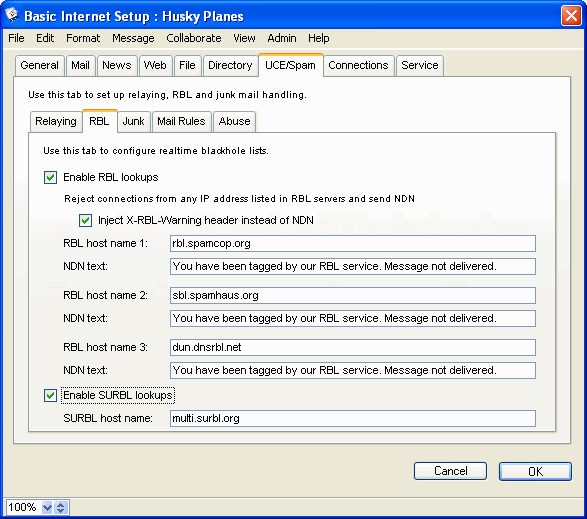The width and height of the screenshot is (587, 519).
Task: Click the RBL host name 3 field
Action: (353, 347)
